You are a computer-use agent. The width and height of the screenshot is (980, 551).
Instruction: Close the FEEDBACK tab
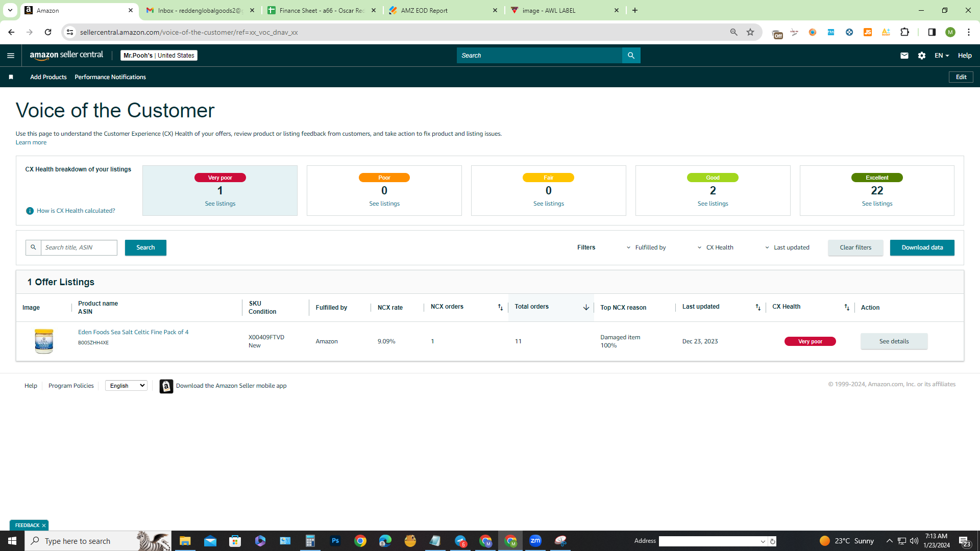[x=44, y=525]
